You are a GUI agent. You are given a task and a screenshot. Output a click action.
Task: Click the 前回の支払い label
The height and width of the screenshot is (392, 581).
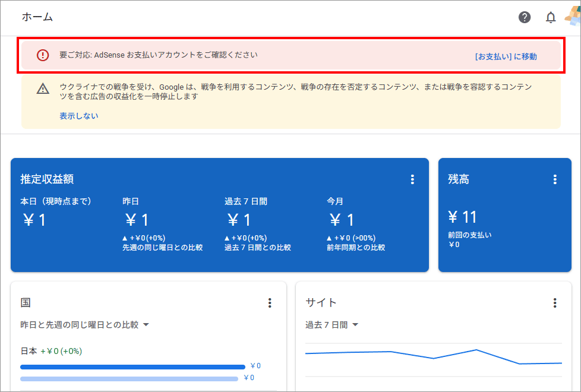click(x=469, y=235)
